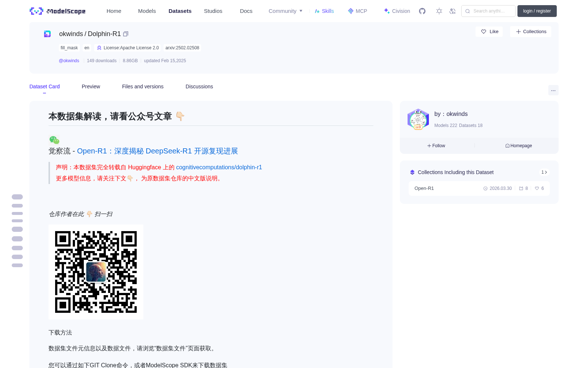Viewport: 588px width, 368px height.
Task: Click the fill_mask tag
Action: [69, 48]
